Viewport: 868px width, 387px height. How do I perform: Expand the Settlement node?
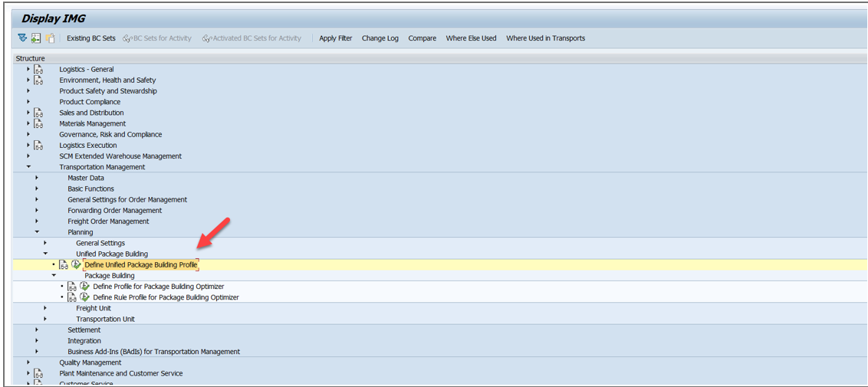pos(37,330)
